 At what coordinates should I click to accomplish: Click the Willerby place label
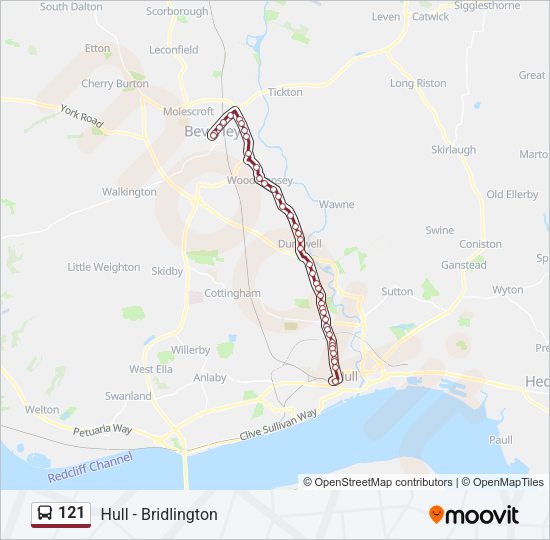pyautogui.click(x=190, y=350)
